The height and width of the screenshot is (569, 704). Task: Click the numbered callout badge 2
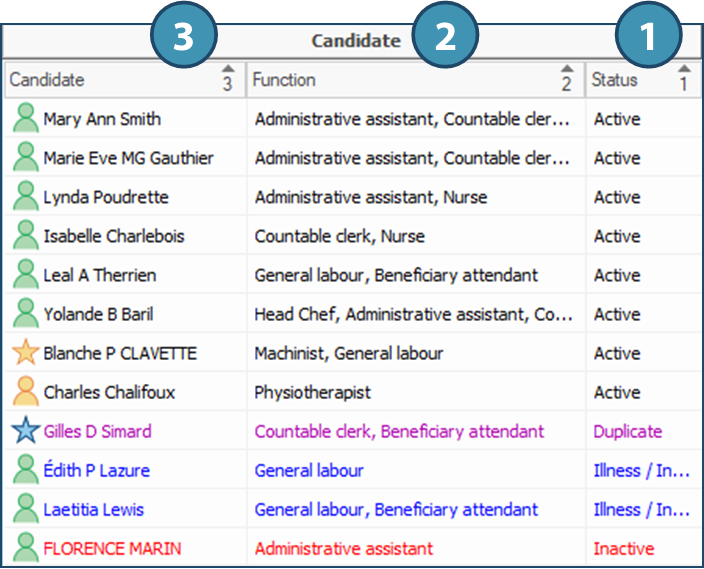(x=445, y=37)
